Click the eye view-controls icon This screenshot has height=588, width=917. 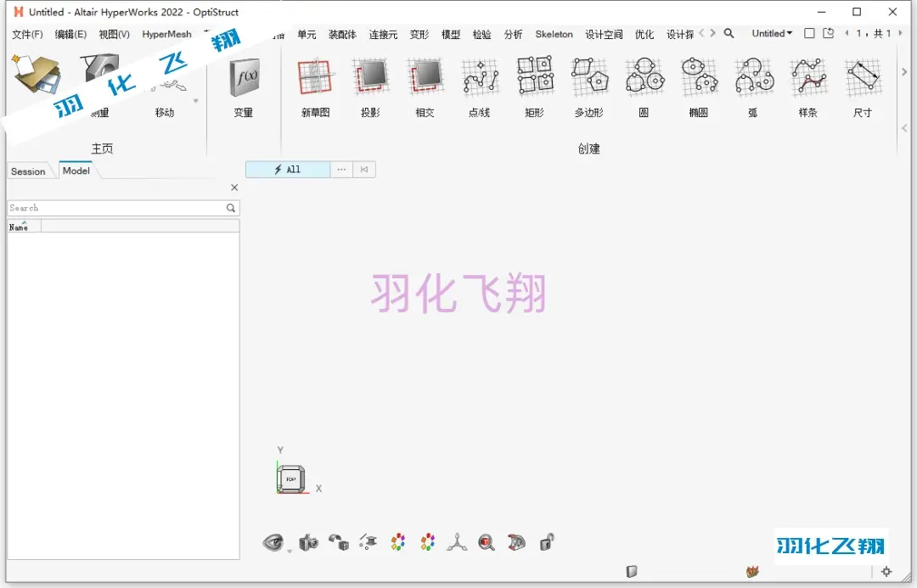click(x=273, y=542)
